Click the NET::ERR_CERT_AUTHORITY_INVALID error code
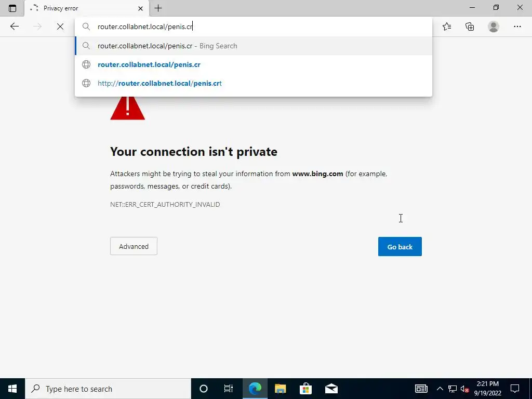Screen dimensions: 532x399 coord(165,204)
